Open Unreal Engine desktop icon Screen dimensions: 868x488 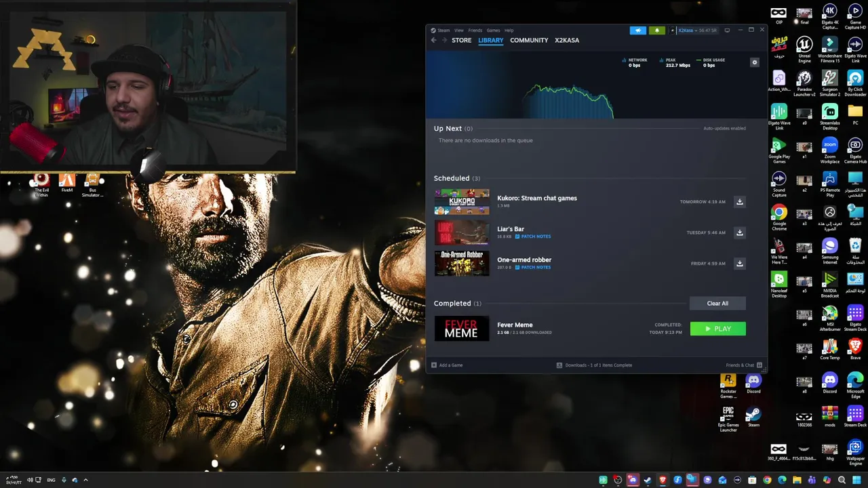804,49
